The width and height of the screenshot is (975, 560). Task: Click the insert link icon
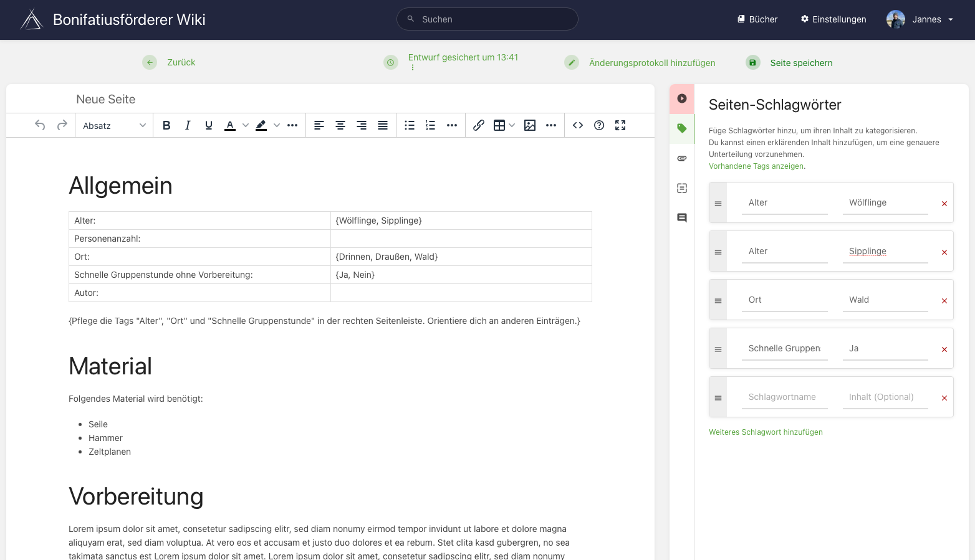pos(479,125)
